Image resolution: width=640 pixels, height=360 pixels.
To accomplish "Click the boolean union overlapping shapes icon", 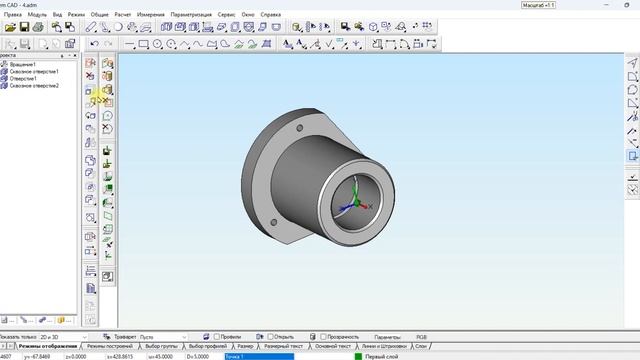I will [90, 160].
